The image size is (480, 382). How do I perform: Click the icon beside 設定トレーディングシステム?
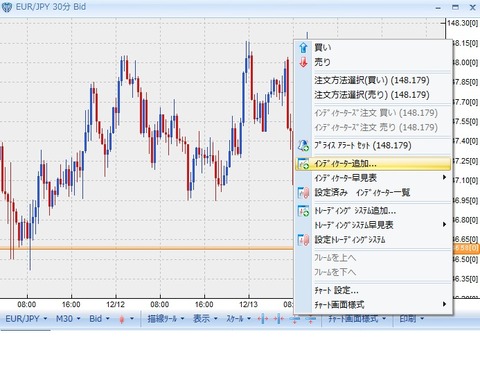(x=303, y=240)
